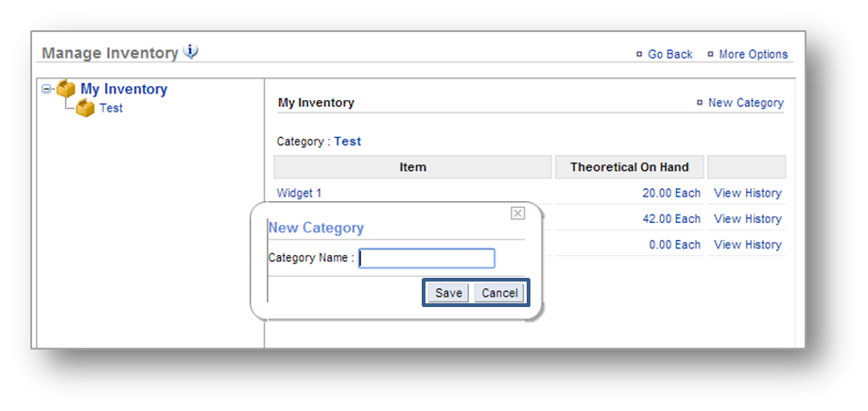Go back using the Go Back link
This screenshot has width=868, height=411.
(x=669, y=55)
